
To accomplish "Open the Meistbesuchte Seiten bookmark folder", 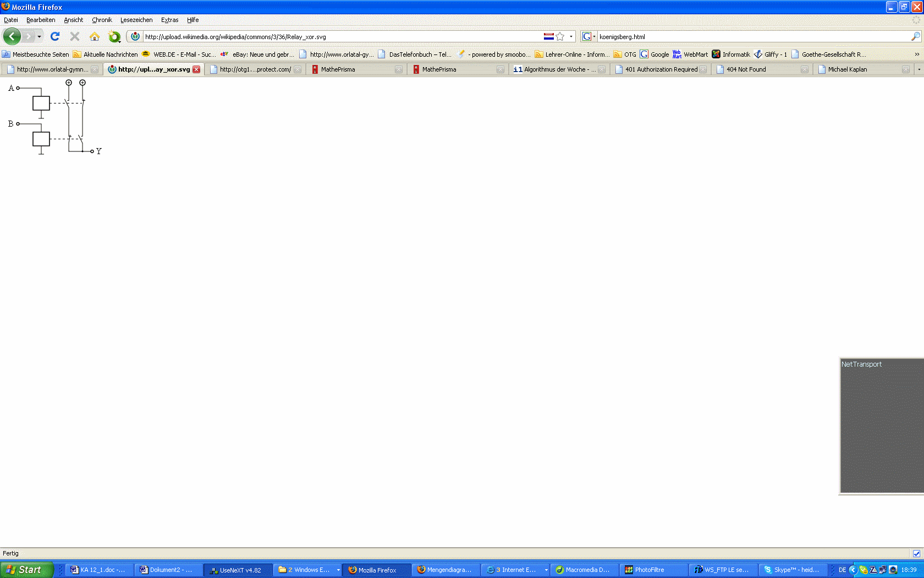I will coord(36,54).
